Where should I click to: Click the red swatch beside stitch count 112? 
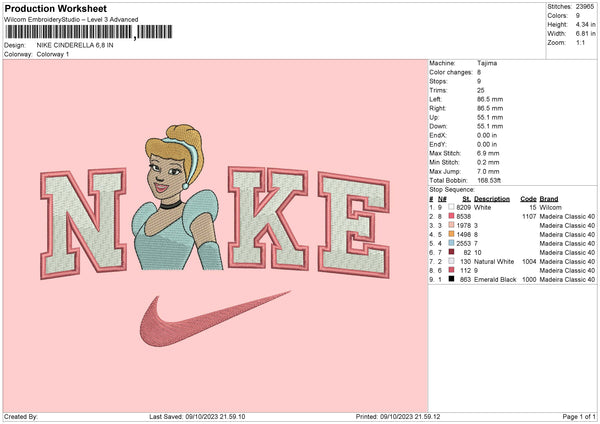click(x=452, y=270)
